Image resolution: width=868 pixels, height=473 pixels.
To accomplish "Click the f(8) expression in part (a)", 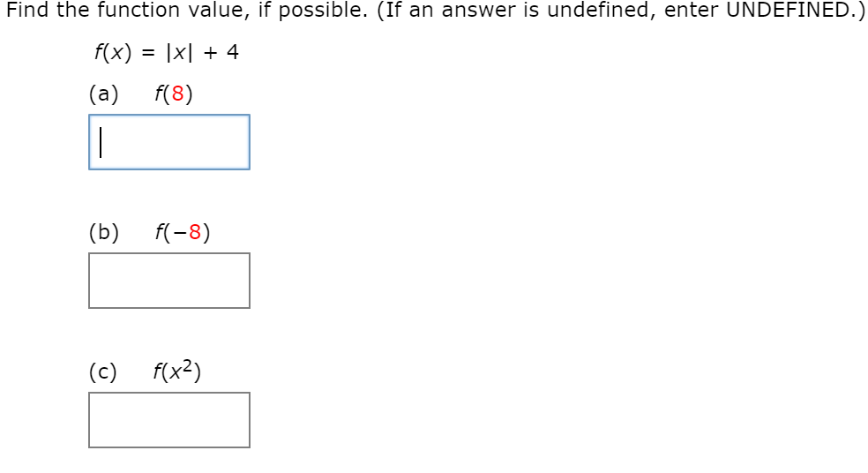I will (174, 94).
